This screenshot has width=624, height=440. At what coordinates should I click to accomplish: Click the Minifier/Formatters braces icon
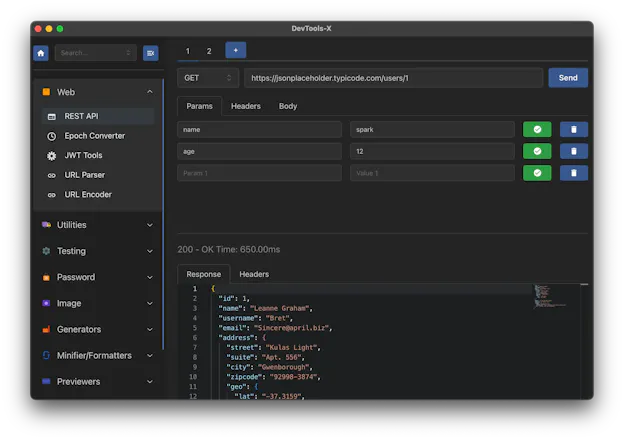click(46, 355)
